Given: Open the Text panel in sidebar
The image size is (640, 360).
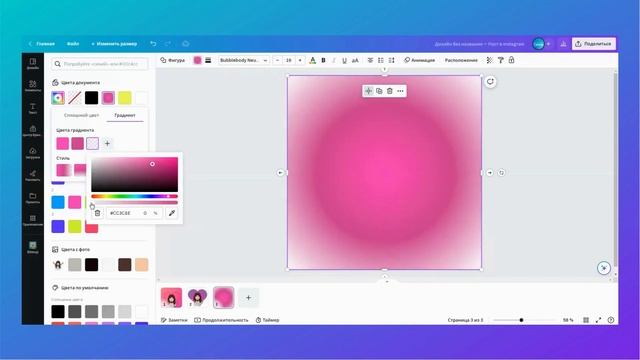Looking at the screenshot, I should [x=33, y=108].
